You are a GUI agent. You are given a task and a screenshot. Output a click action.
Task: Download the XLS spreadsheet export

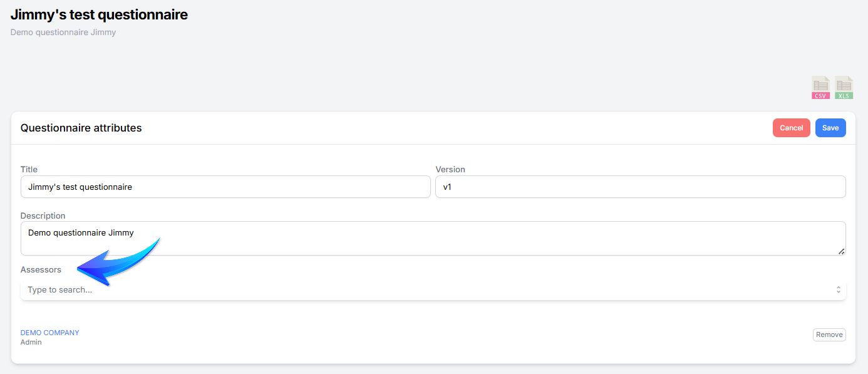click(x=844, y=88)
